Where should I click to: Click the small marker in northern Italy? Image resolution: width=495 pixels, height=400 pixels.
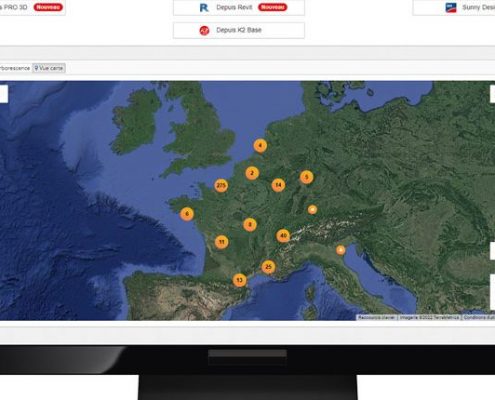point(340,250)
